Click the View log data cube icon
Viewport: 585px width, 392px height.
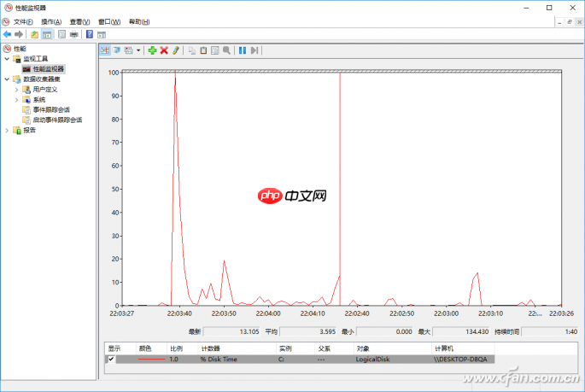pyautogui.click(x=117, y=50)
